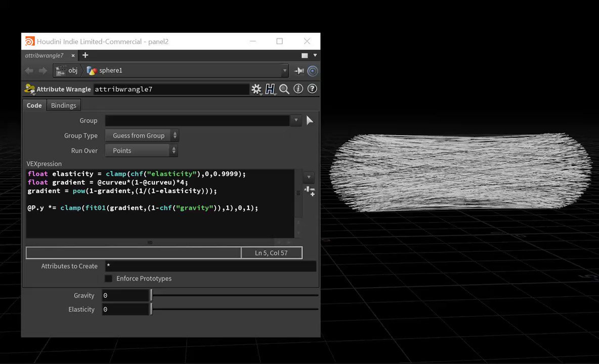Open the pane tab options menu arrow

click(x=315, y=55)
